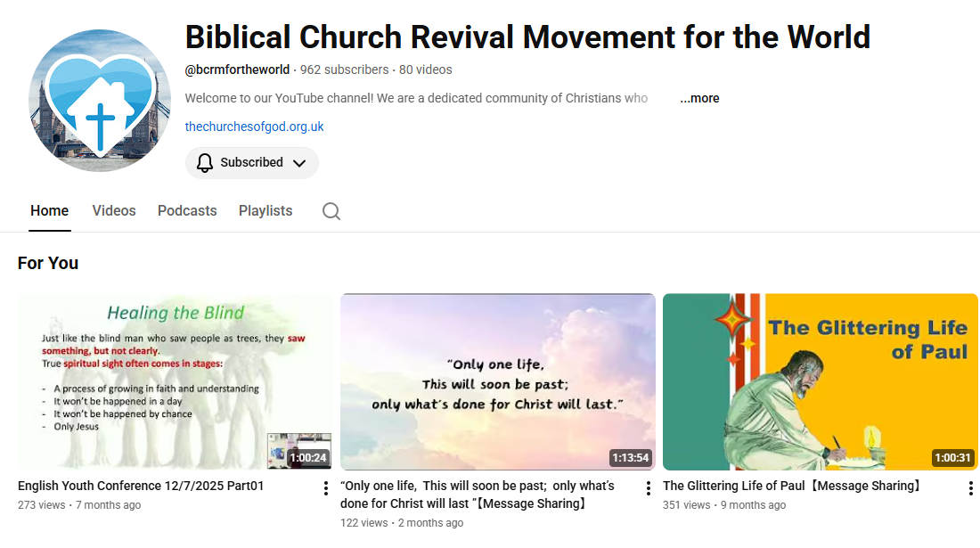The width and height of the screenshot is (980, 548).
Task: Open the Podcasts tab
Action: [x=187, y=210]
